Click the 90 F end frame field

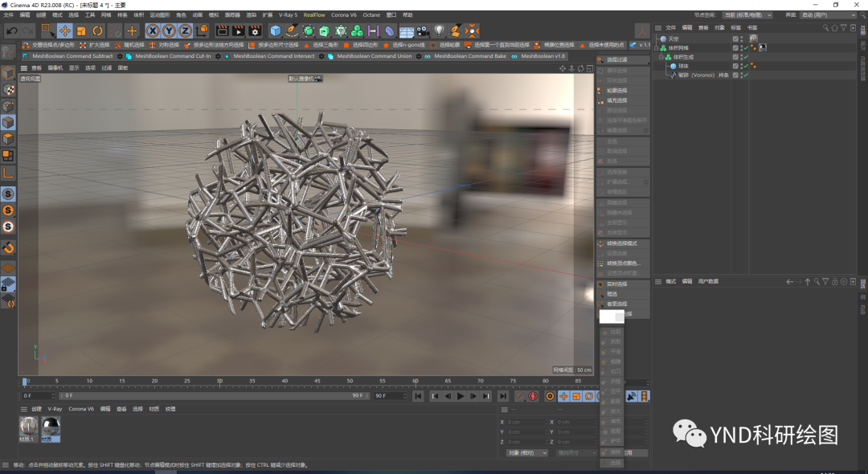click(x=391, y=396)
